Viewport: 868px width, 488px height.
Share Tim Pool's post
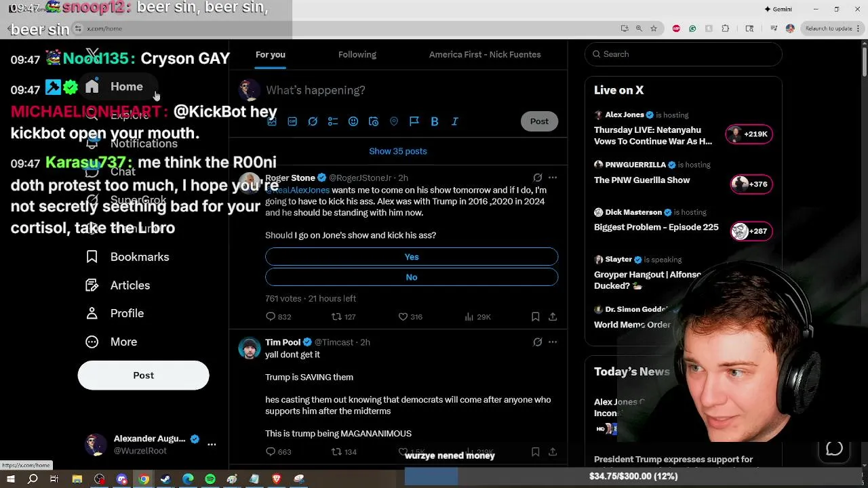[x=553, y=451]
